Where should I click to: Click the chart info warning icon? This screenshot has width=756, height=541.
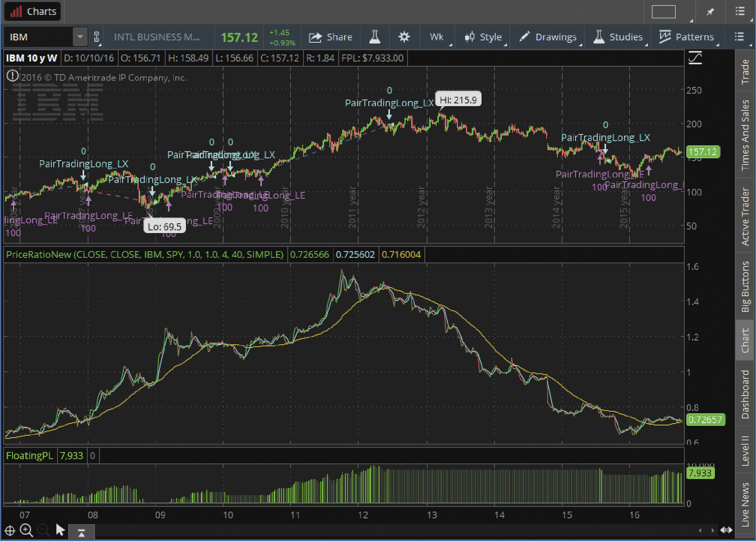pos(12,76)
